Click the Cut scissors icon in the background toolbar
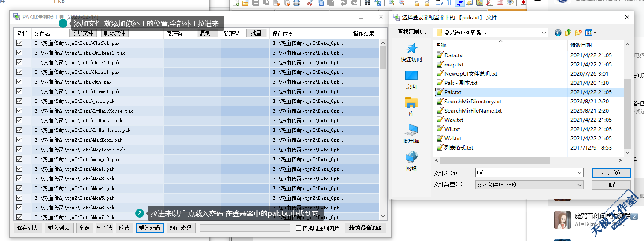This screenshot has height=241, width=644. pyautogui.click(x=310, y=3)
